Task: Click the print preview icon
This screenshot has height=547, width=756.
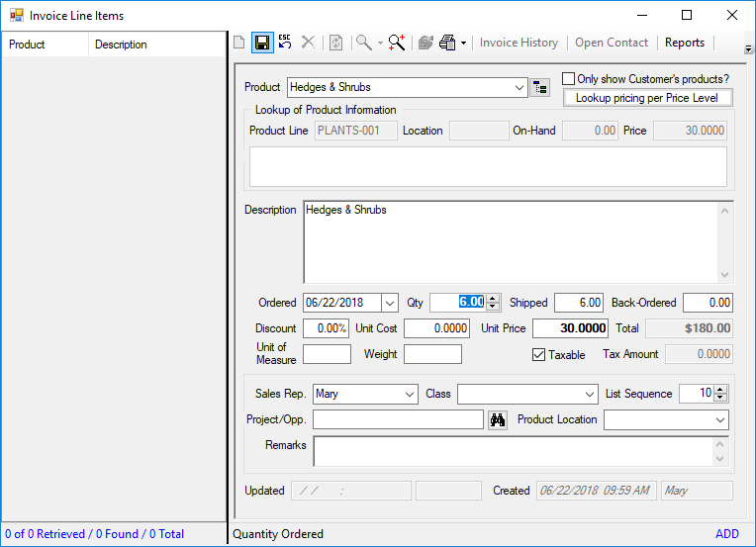Action: (425, 43)
